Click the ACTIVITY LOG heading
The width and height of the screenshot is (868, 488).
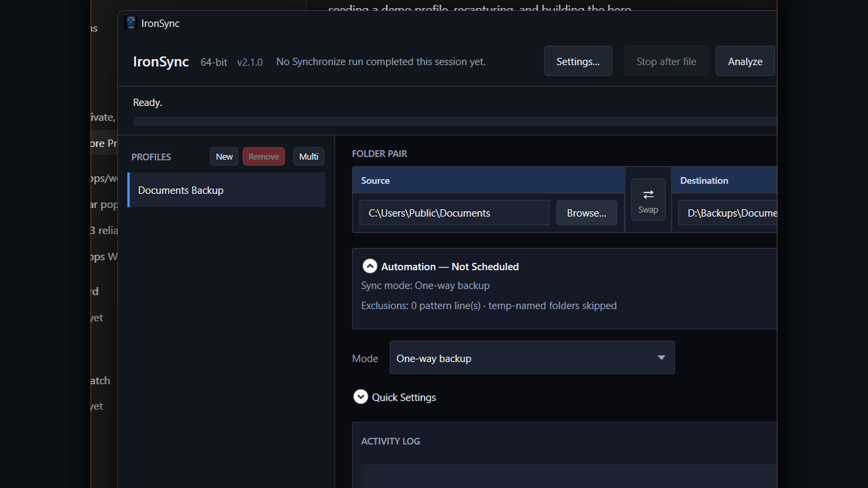tap(390, 441)
